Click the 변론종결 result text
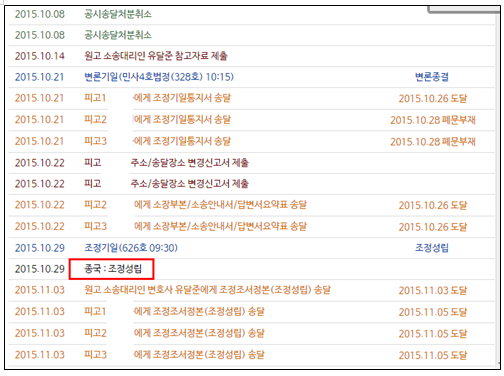504x376 pixels. 432,77
